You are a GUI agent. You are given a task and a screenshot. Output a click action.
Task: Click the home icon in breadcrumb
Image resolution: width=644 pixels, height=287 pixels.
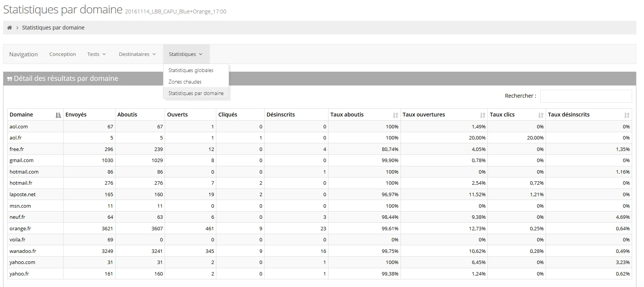click(10, 28)
